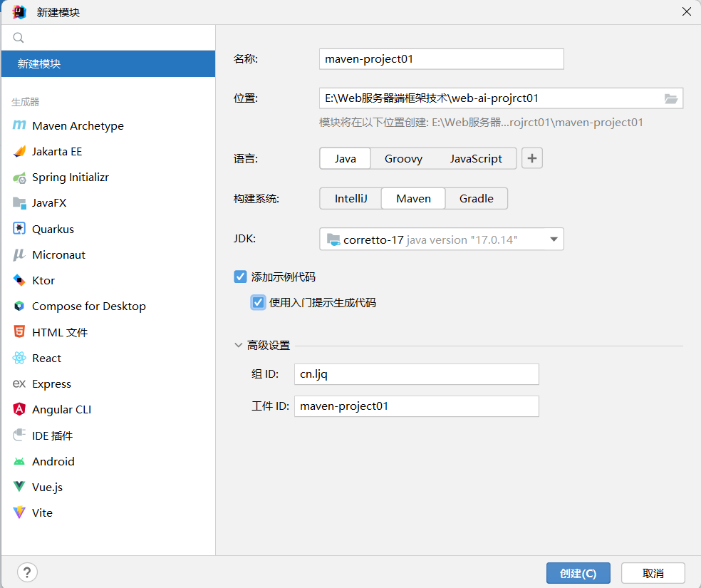Select Maven Archetype generator
Viewport: 701px width, 588px height.
[108, 125]
